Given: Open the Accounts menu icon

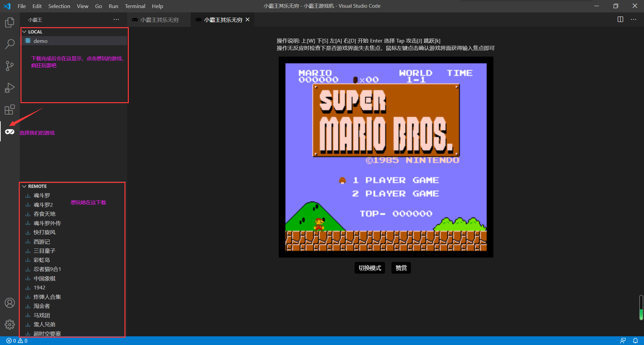Looking at the screenshot, I should point(10,303).
